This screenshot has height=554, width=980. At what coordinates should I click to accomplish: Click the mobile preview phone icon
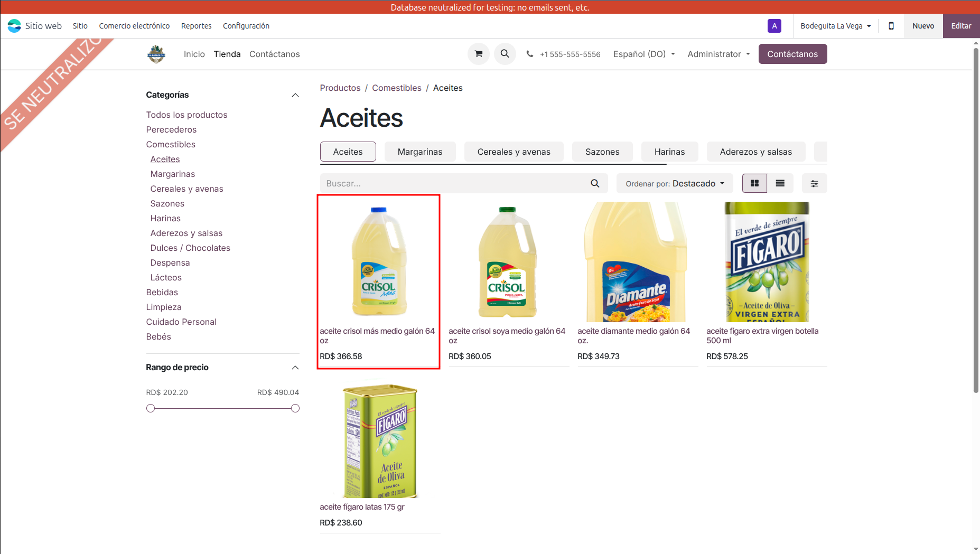[x=891, y=26]
